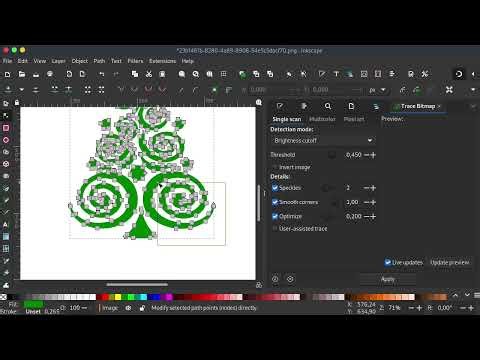Increase the Threshold value with plus
480x360 pixels.
(x=373, y=155)
